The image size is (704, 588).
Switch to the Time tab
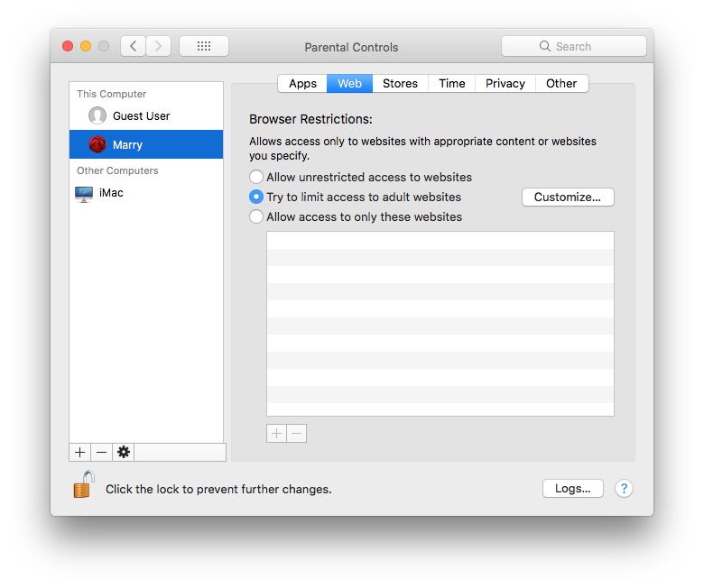(452, 84)
